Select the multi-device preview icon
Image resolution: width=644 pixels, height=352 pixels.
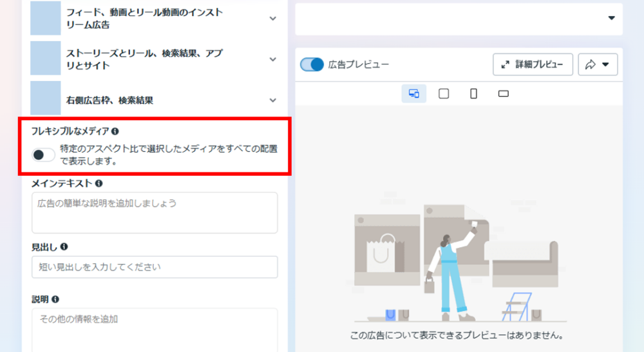click(413, 93)
